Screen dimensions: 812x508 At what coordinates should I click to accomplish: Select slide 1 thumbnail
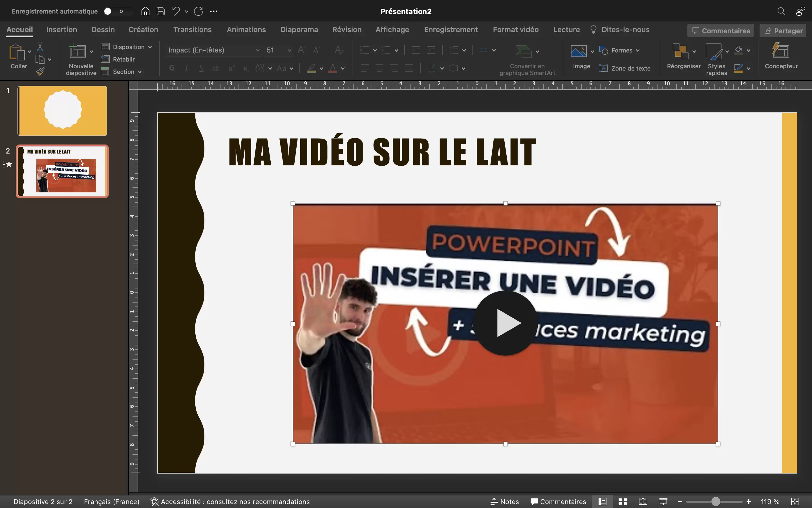[x=62, y=111]
